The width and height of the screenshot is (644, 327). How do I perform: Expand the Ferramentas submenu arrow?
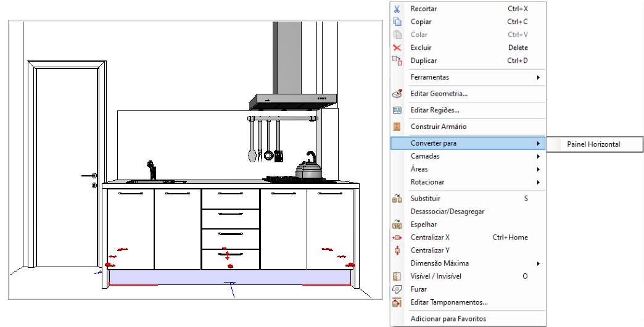(x=538, y=77)
